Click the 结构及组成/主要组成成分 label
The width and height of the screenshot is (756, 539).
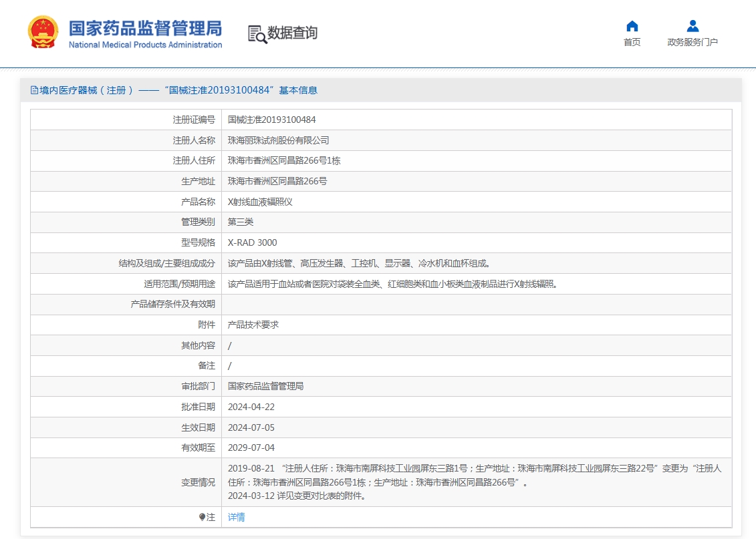click(167, 263)
